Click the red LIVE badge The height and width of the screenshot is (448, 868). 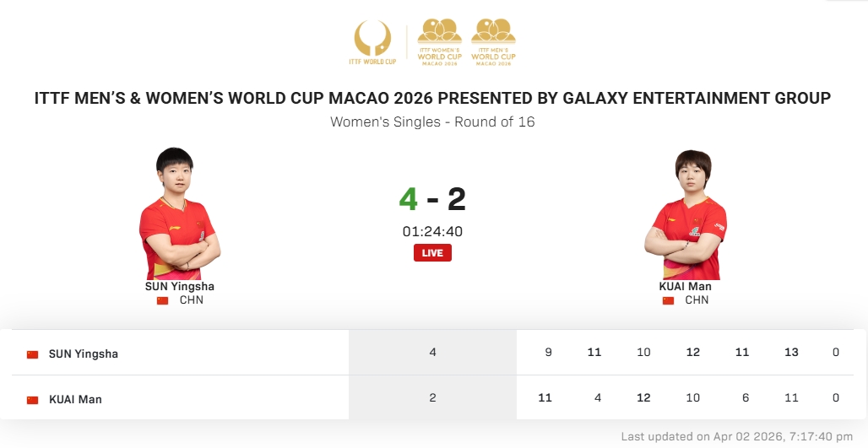pos(432,253)
